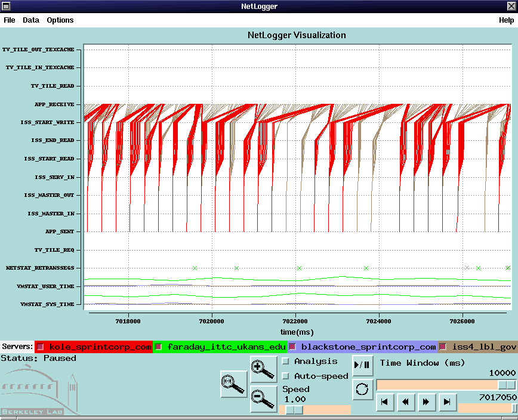
Task: Click the brown retransmit marker in NETSTAT_RETRANSSEGS row
Action: pyautogui.click(x=467, y=267)
